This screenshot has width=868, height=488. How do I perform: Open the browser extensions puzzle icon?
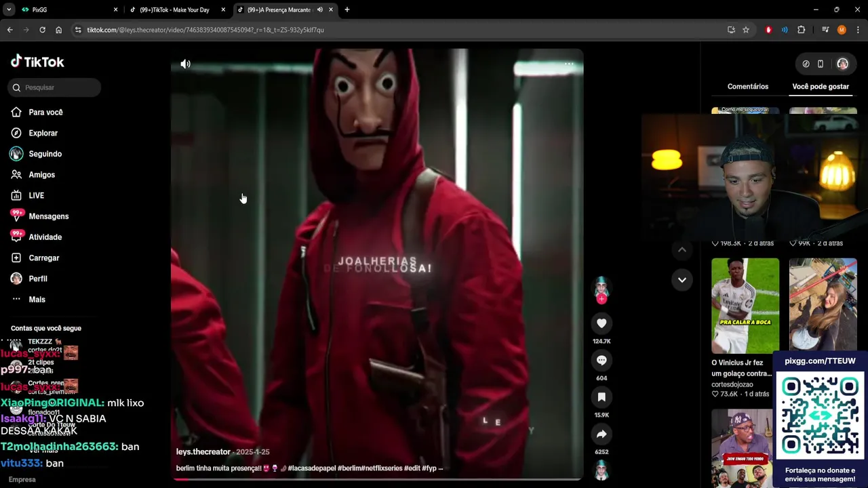click(802, 30)
